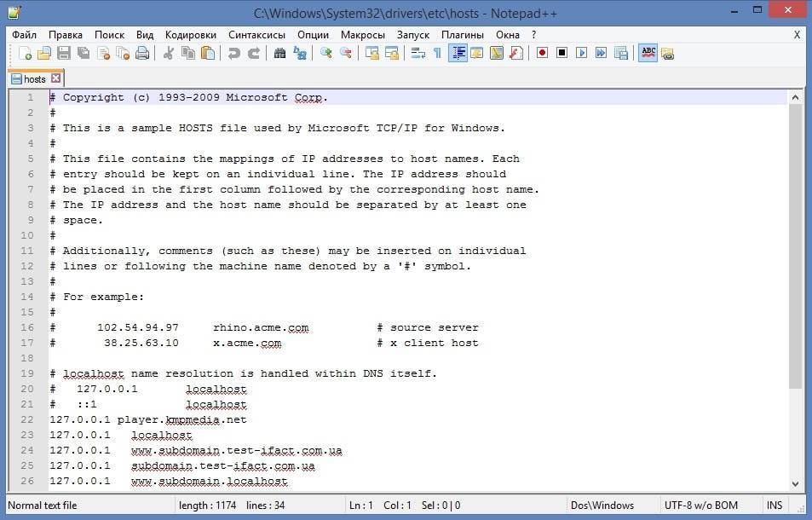This screenshot has height=520, width=812.
Task: Click the vertical scrollbar thumb
Action: click(x=795, y=246)
